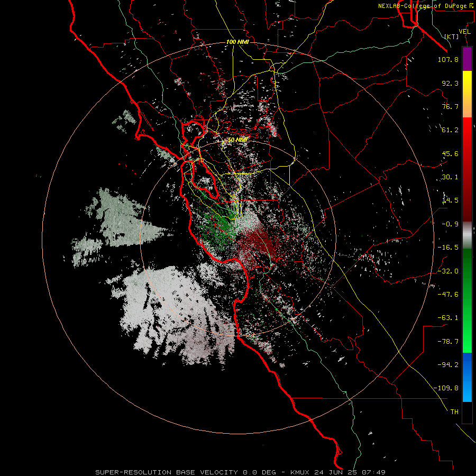
Task: Select the 92.3 velocity scale value
Action: pyautogui.click(x=450, y=83)
